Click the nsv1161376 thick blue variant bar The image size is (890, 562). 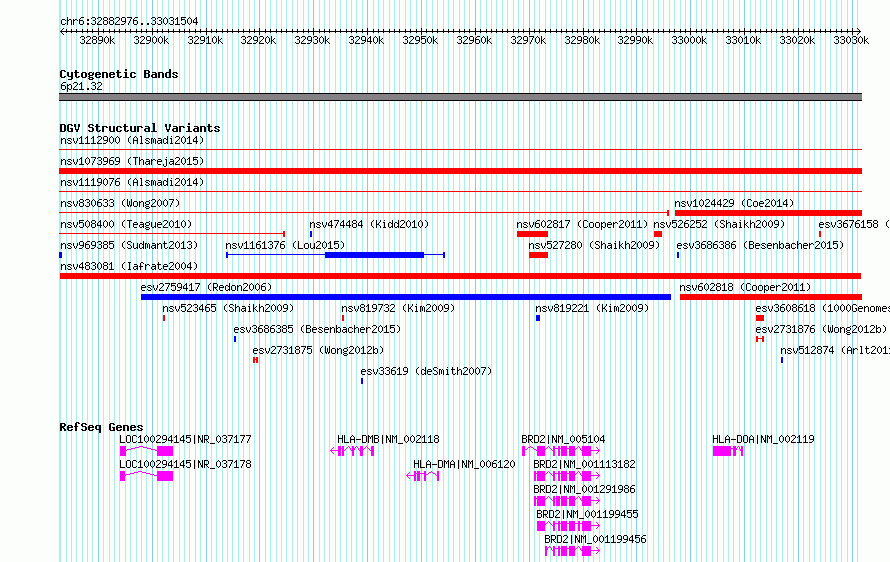[375, 255]
